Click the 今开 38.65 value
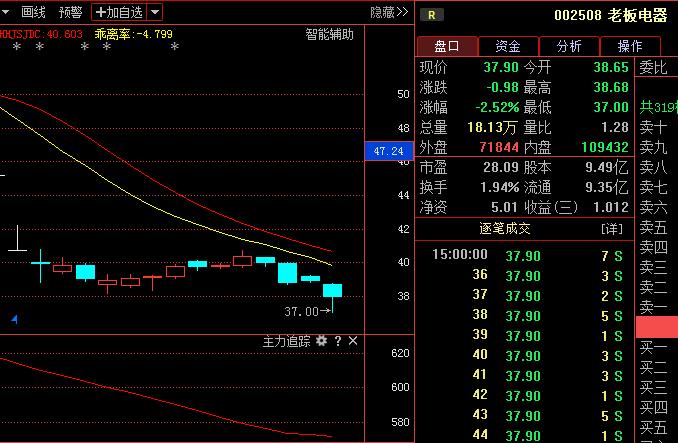This screenshot has width=678, height=443. 611,67
